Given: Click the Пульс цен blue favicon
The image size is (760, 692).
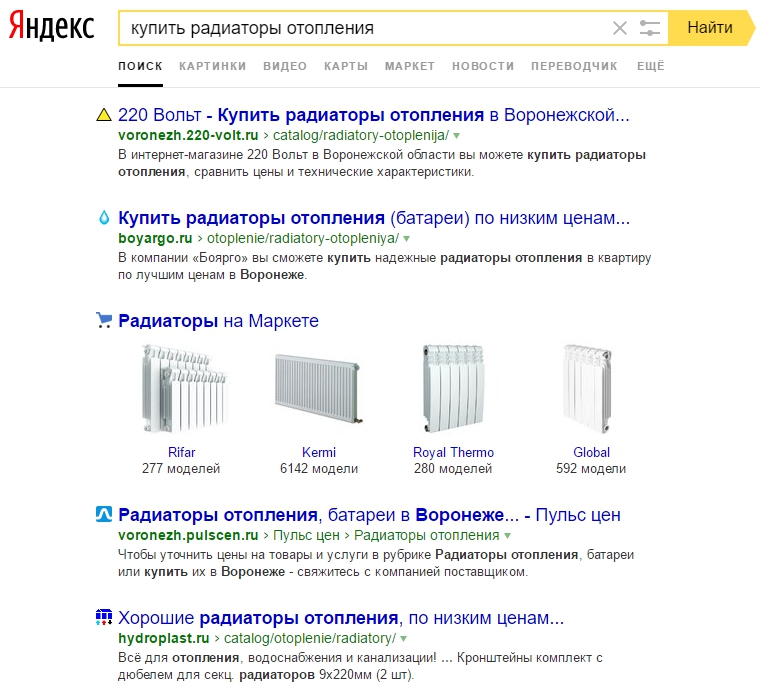Looking at the screenshot, I should [104, 514].
